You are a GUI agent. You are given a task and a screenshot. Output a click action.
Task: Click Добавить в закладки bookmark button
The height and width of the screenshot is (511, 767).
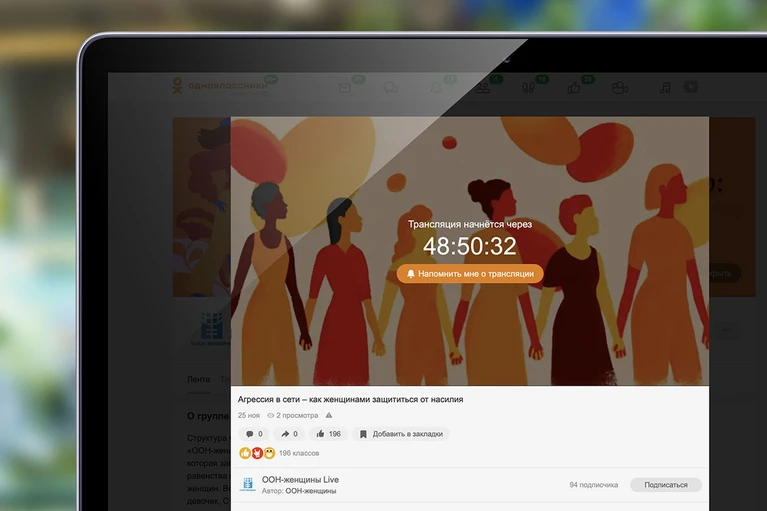pos(401,434)
